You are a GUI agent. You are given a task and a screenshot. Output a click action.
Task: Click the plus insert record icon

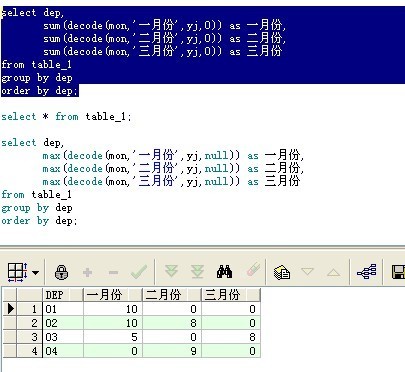87,273
